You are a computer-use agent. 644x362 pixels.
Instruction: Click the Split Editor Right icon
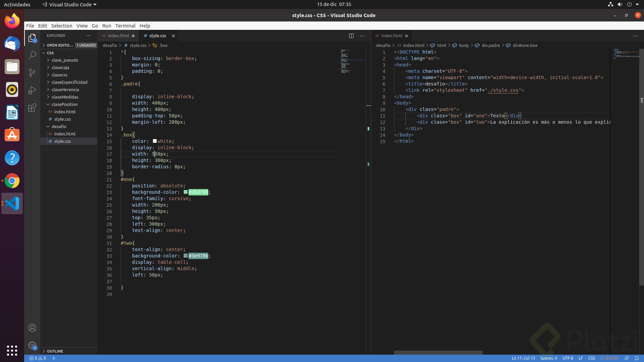(x=351, y=36)
